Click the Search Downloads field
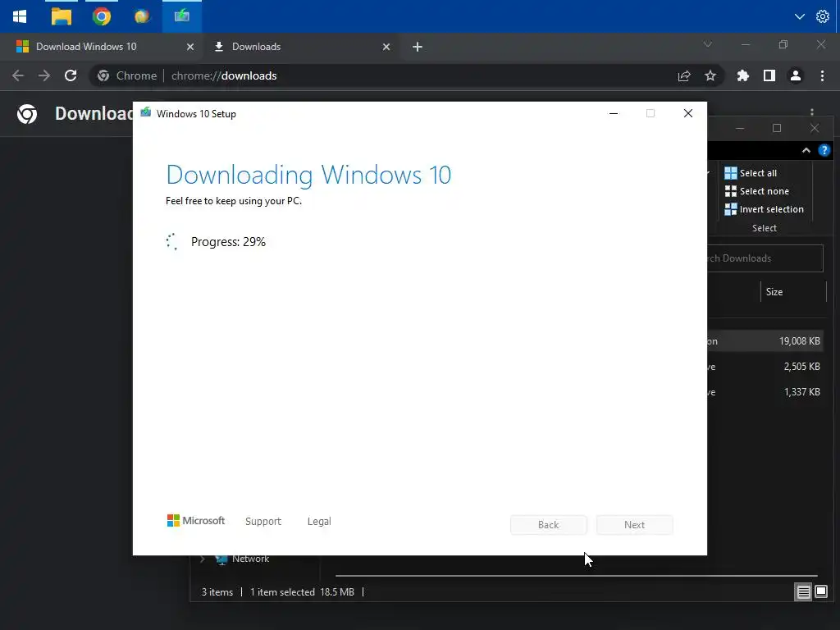840x630 pixels. coord(765,258)
